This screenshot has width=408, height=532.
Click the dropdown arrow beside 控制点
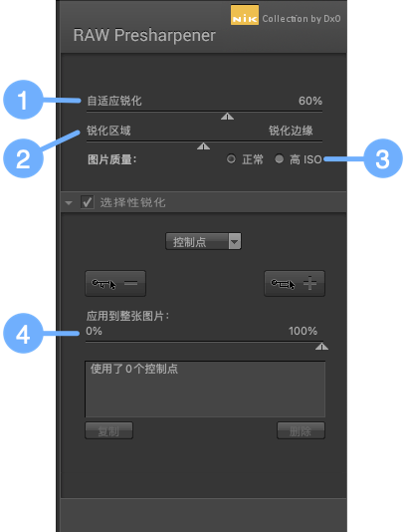(235, 241)
